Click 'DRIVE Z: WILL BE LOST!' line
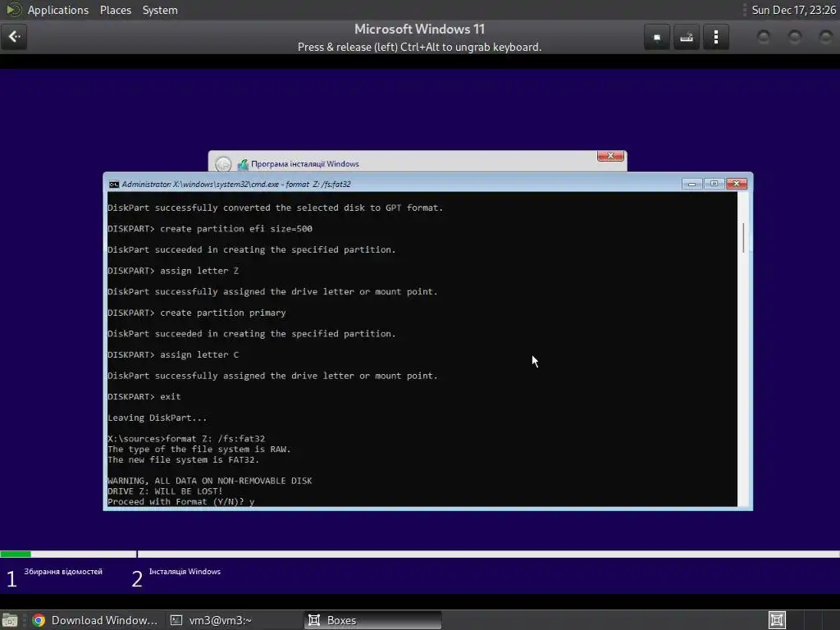The image size is (840, 630). 165,491
